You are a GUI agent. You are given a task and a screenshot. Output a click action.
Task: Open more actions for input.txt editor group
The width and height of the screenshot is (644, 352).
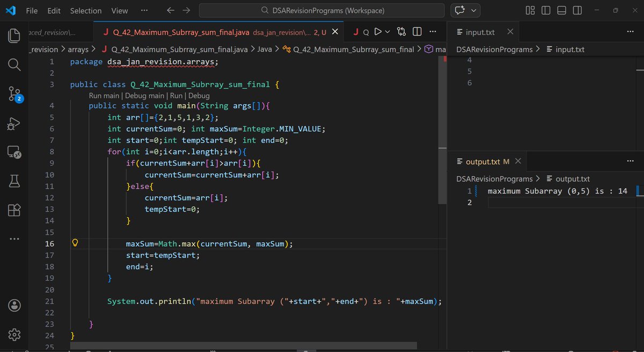click(x=631, y=32)
